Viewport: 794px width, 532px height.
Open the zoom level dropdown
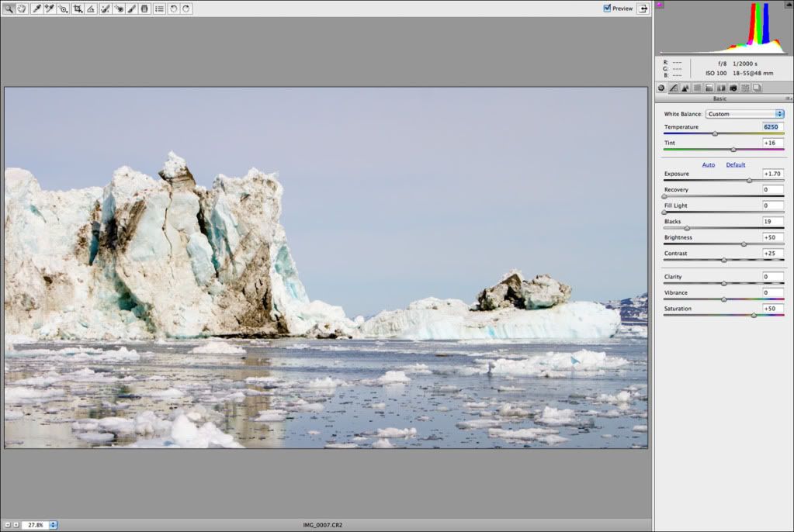click(x=53, y=525)
